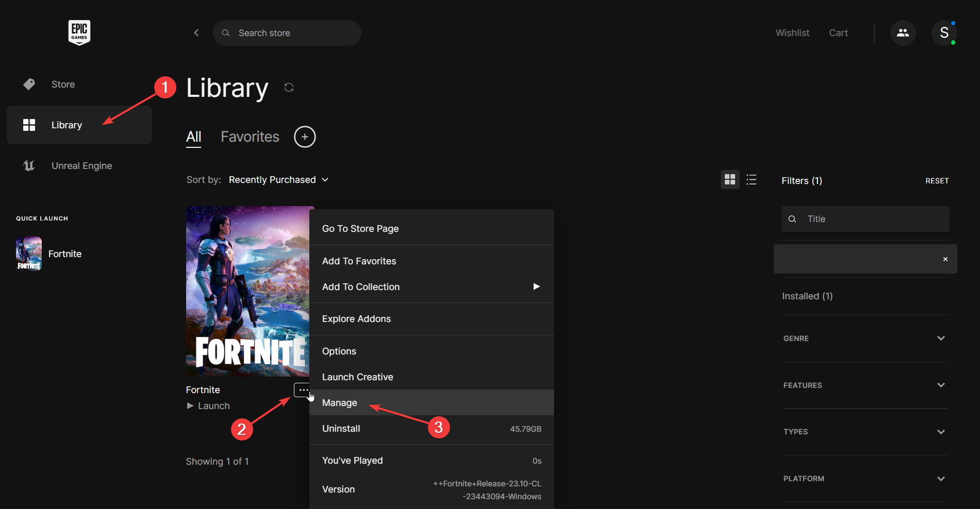Click the You've Played row
980x509 pixels.
click(x=431, y=461)
